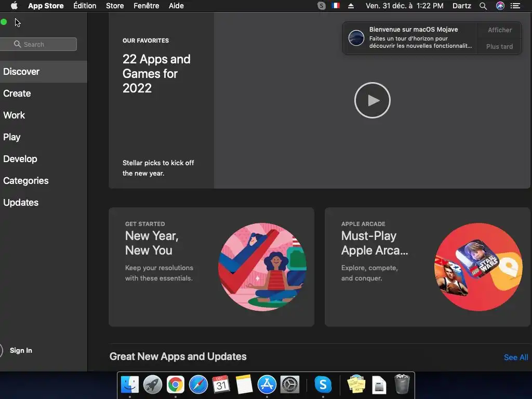The width and height of the screenshot is (532, 399).
Task: Open System Preferences from the Dock
Action: 290,385
